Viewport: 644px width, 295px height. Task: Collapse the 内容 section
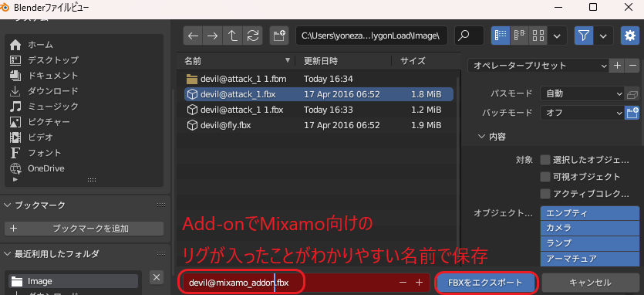(x=492, y=137)
